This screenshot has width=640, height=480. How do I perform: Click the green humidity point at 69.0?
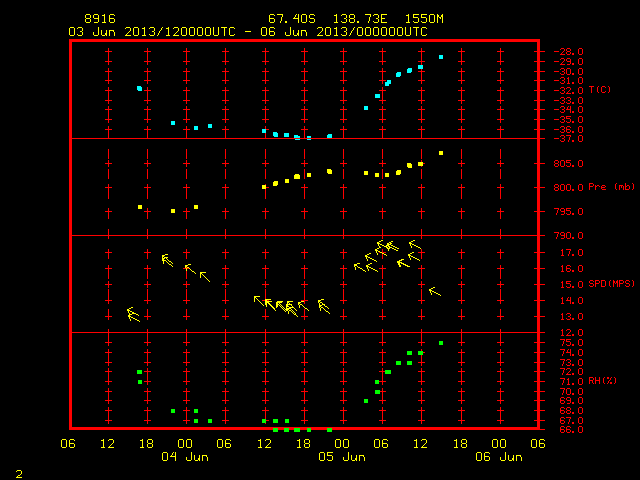[x=366, y=401]
